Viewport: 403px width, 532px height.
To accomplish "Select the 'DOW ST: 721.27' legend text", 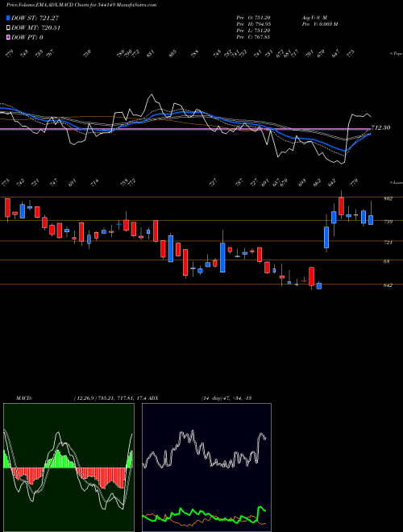I will (35, 18).
